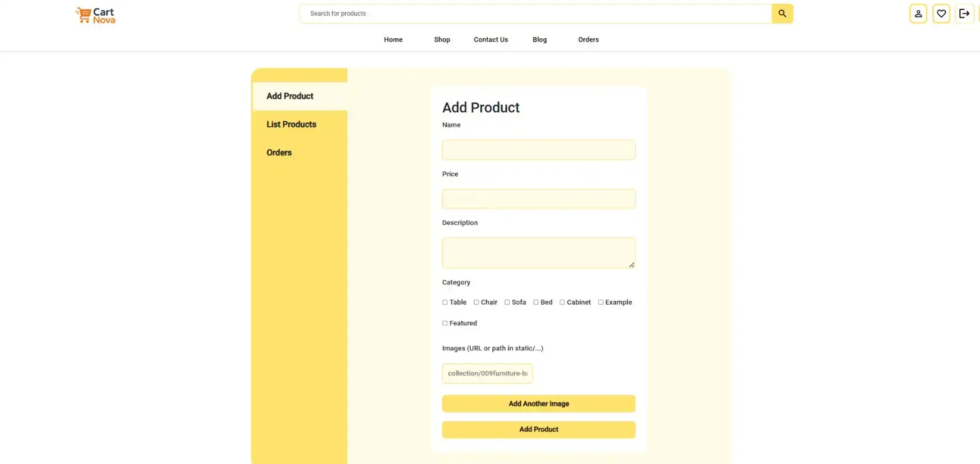
Task: Go to the Home navigation item
Action: (393, 40)
